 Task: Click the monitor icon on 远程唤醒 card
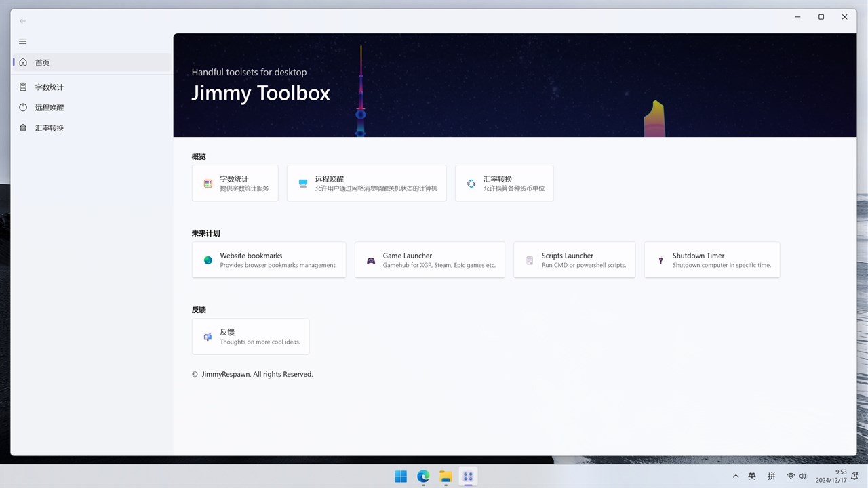tap(303, 184)
